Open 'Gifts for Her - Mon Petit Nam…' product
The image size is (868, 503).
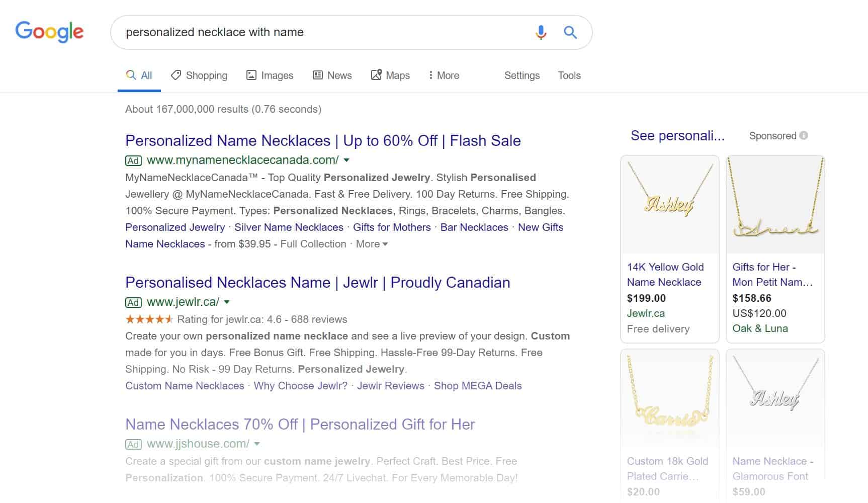click(772, 275)
